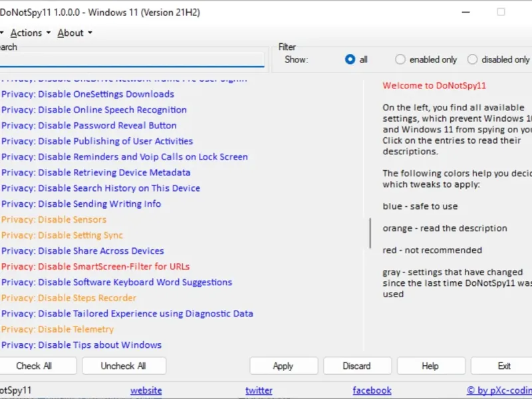
Task: Open the Help button
Action: [431, 366]
